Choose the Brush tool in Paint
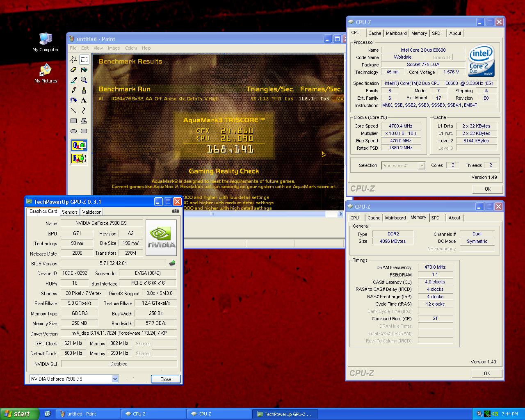 click(84, 90)
